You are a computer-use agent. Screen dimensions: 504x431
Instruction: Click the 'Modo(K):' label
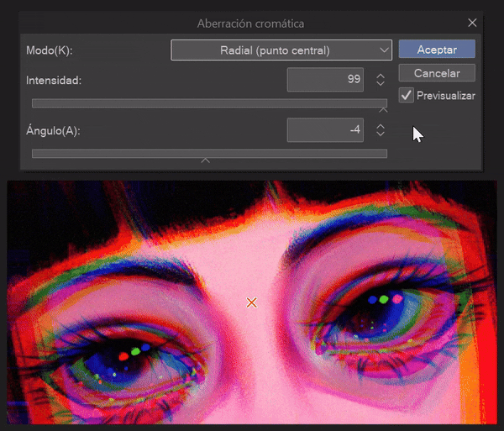pyautogui.click(x=50, y=50)
